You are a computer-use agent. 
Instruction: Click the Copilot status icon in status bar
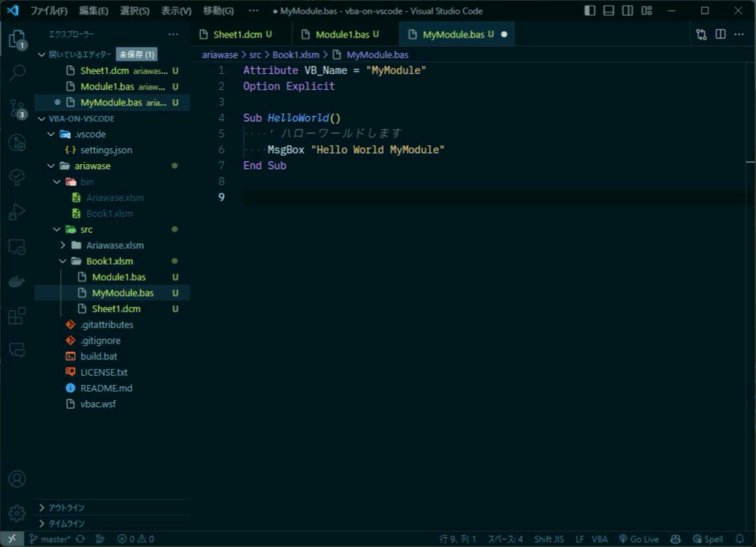click(x=676, y=539)
